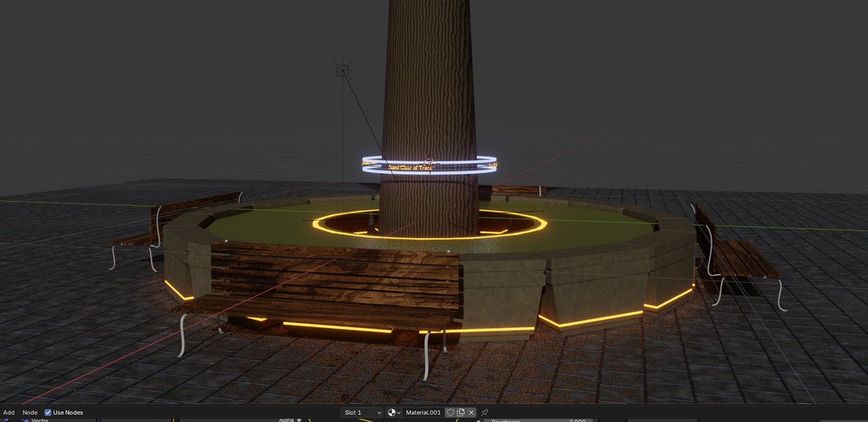The width and height of the screenshot is (868, 422).
Task: Duplicate material with the new material icon
Action: click(x=461, y=413)
